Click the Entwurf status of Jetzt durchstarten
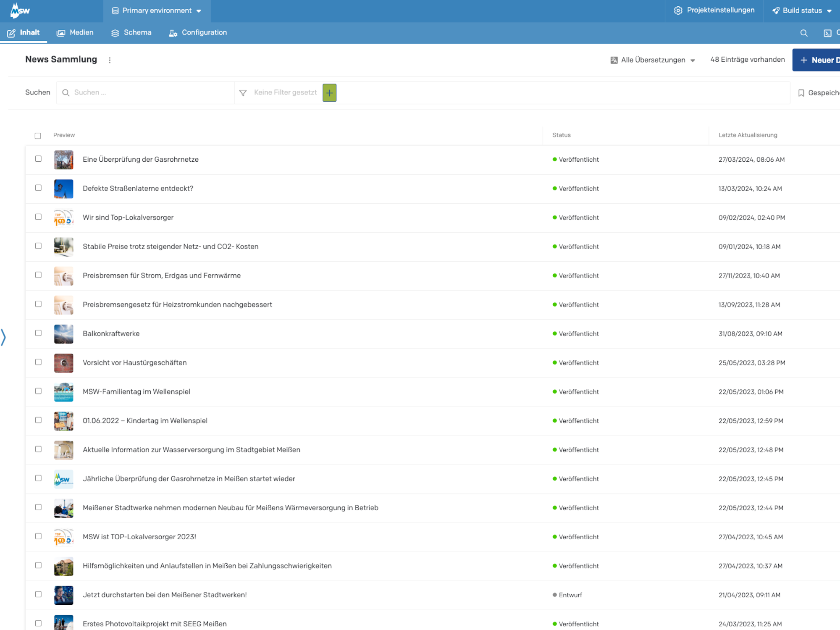Image resolution: width=840 pixels, height=630 pixels. 567,595
